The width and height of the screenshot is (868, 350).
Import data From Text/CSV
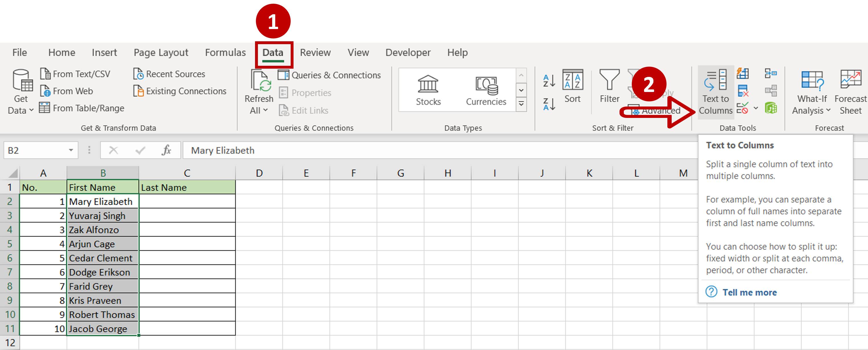75,74
